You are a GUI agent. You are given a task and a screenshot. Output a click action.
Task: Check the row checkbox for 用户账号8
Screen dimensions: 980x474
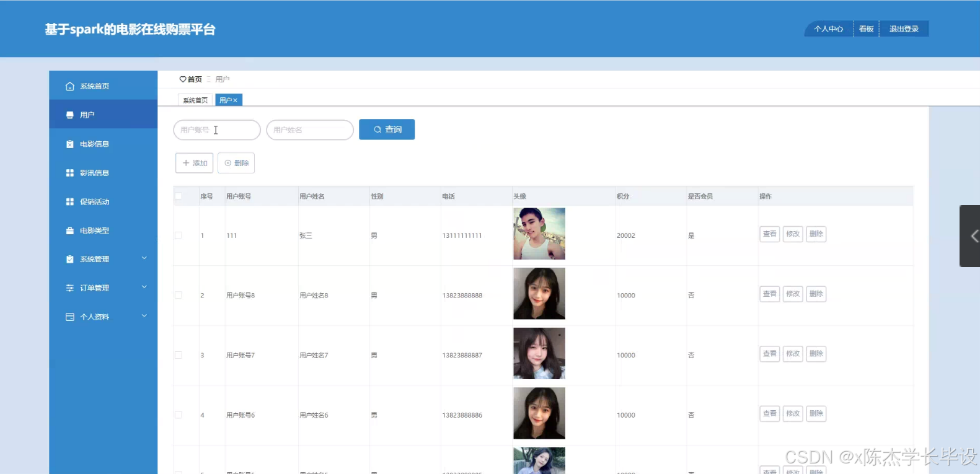[x=179, y=296]
